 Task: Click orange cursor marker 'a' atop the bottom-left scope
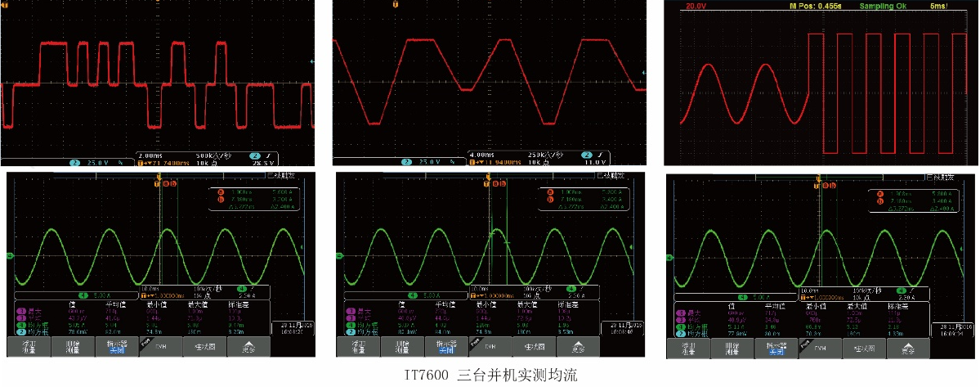164,183
